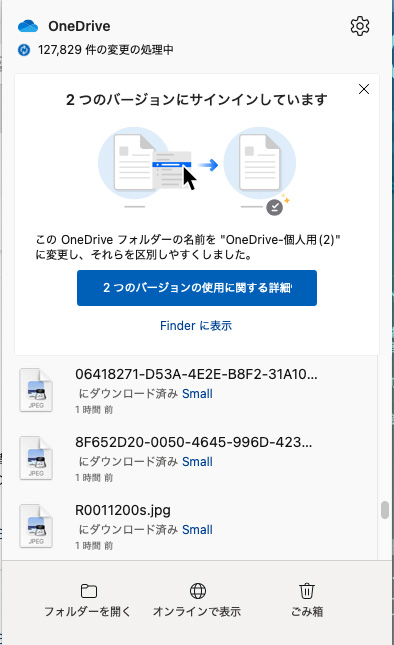Viewport: 394px width, 645px height.
Task: Click JPEG thumbnail for 8F652D20 file
Action: click(36, 458)
